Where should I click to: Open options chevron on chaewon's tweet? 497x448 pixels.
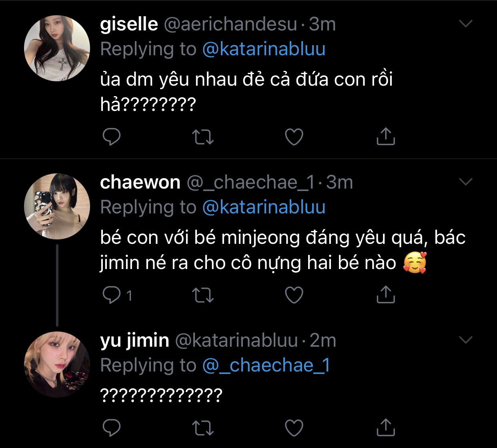(x=466, y=182)
